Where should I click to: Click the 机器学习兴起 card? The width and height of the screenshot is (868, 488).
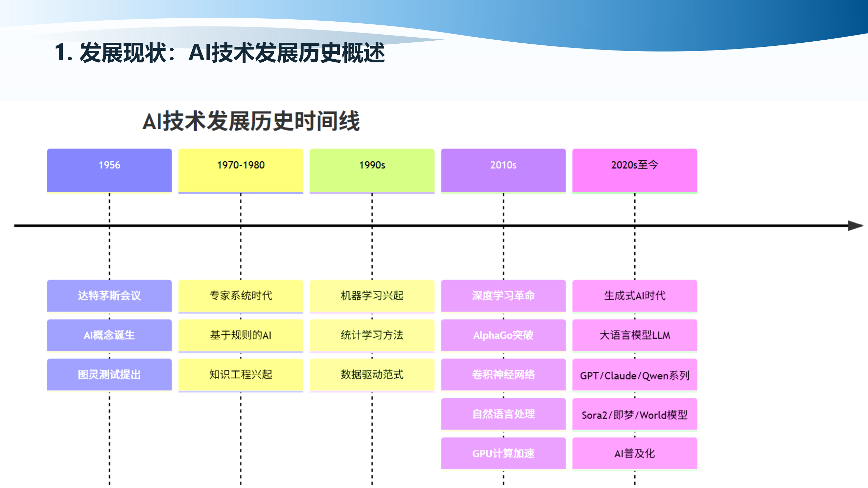[x=372, y=296]
